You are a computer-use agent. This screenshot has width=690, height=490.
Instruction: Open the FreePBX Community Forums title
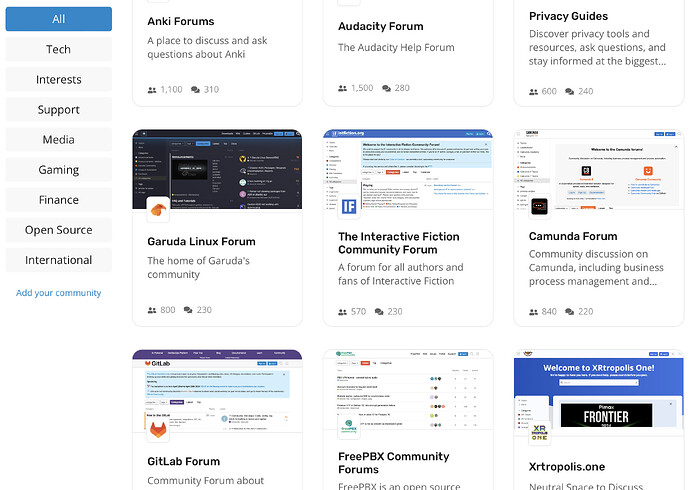(x=394, y=463)
